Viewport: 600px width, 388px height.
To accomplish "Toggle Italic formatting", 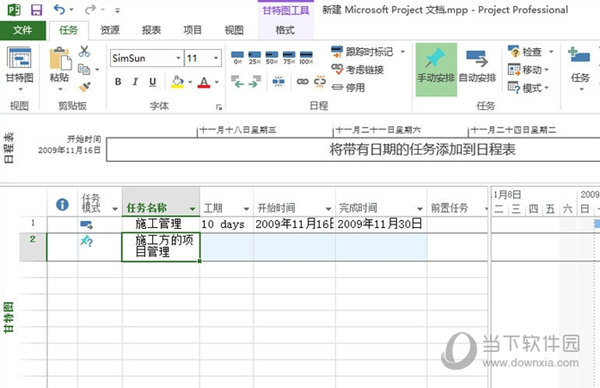I will [135, 82].
